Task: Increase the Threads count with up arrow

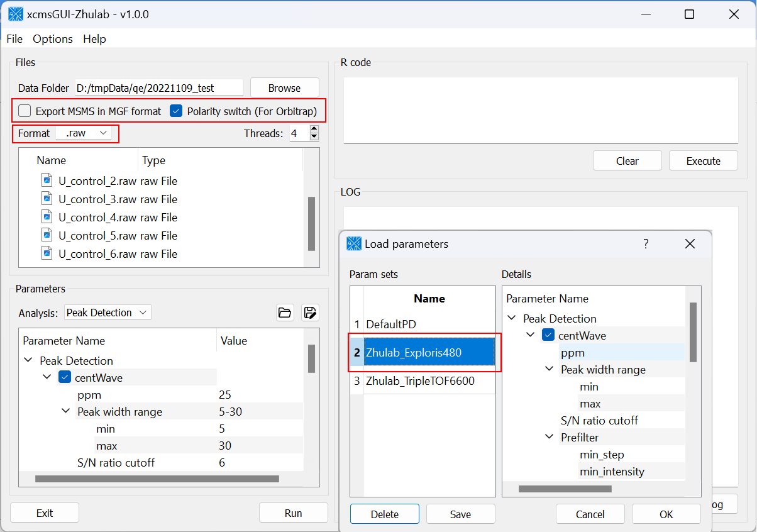Action: (x=314, y=130)
